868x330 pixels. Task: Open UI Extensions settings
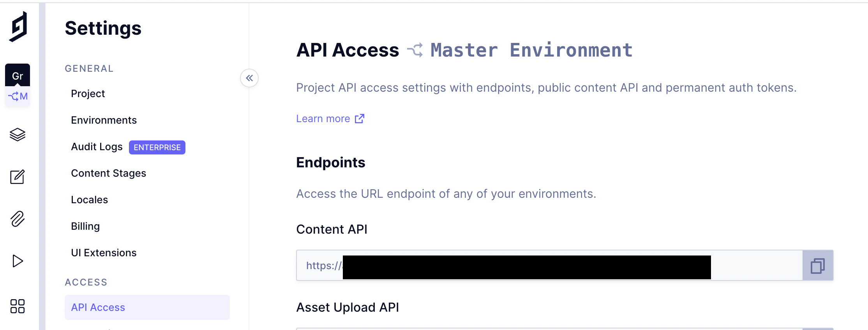[104, 253]
